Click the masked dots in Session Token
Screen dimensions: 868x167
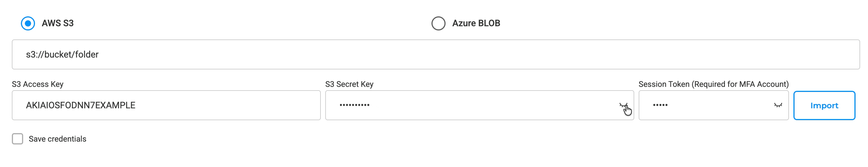(x=660, y=105)
